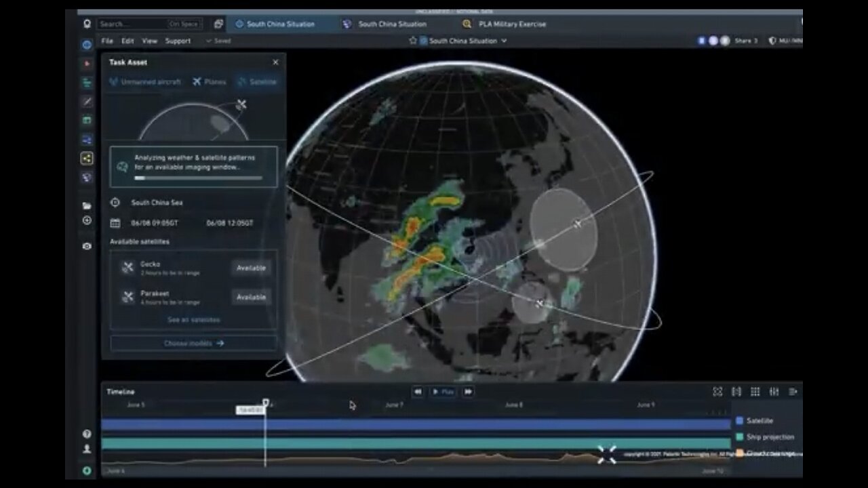Click the smaller satellite icon on globe
868x488 pixels.
point(540,303)
